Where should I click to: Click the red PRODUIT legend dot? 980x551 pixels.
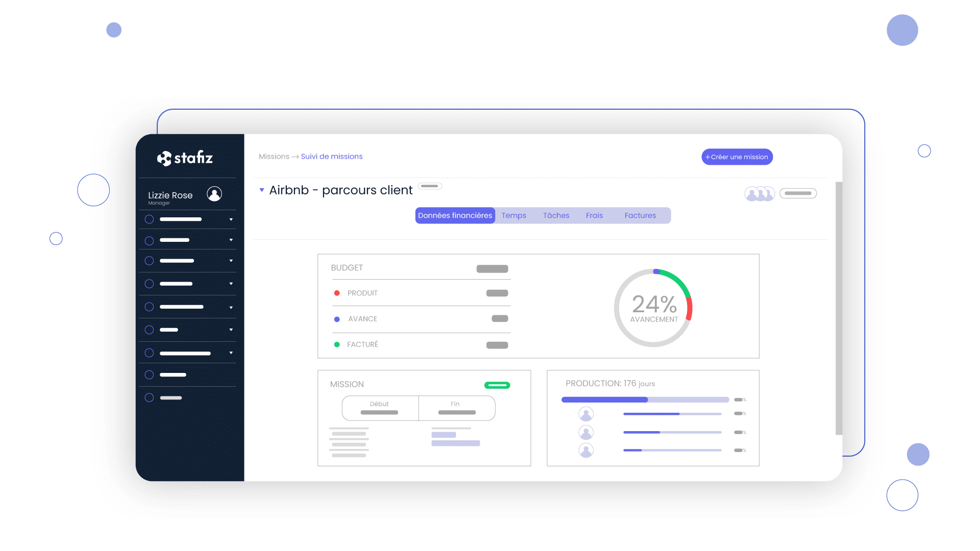click(337, 293)
